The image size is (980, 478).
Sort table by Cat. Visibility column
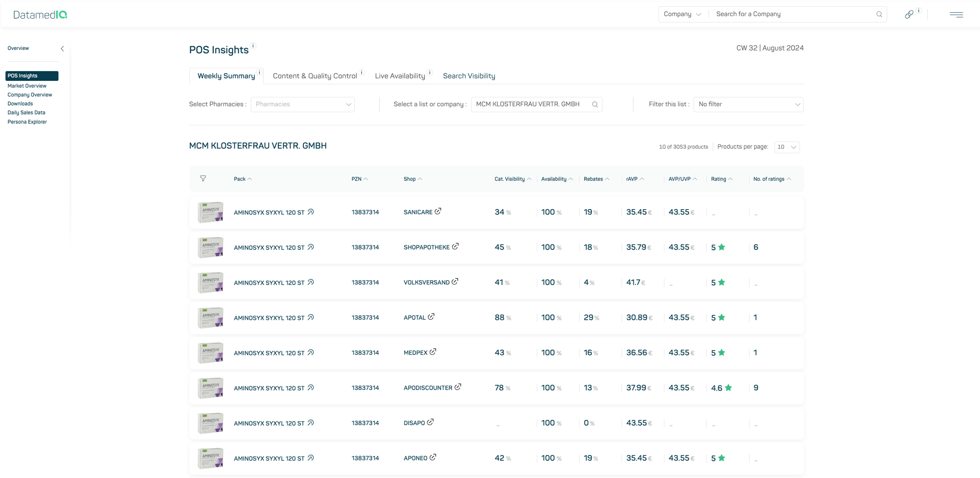coord(513,179)
